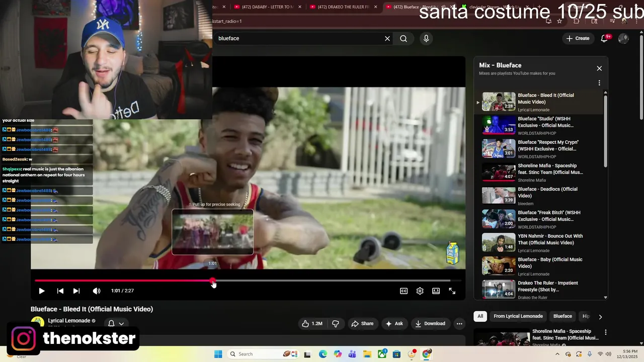Show more filter chips with the right arrow
This screenshot has width=644, height=362.
tap(600, 317)
